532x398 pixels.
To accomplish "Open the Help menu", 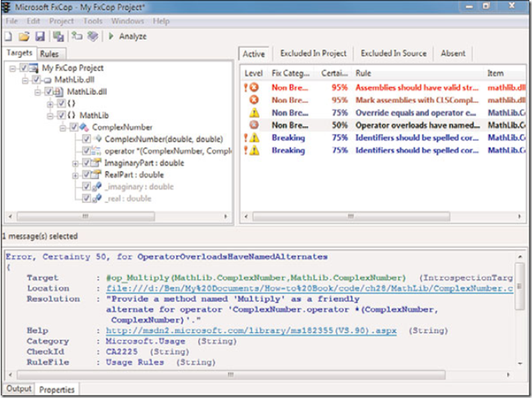I will 161,21.
